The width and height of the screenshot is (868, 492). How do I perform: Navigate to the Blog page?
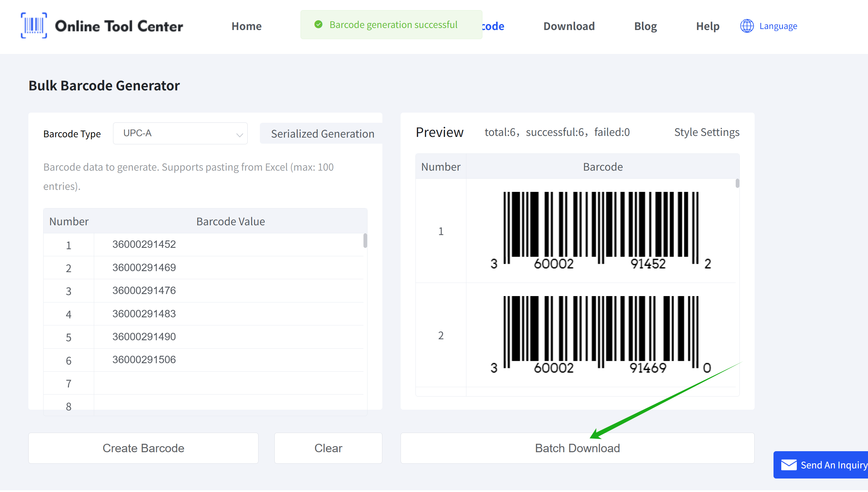tap(645, 26)
